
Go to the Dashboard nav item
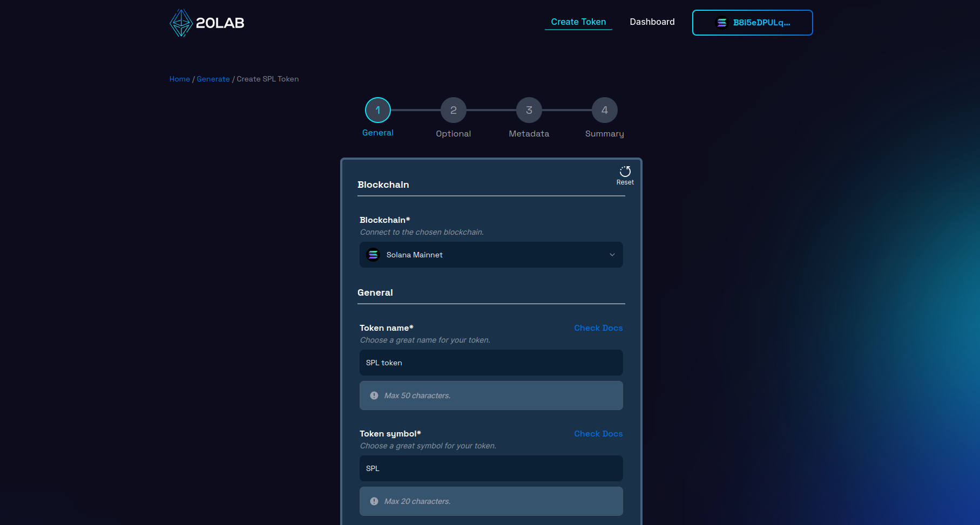click(x=652, y=22)
